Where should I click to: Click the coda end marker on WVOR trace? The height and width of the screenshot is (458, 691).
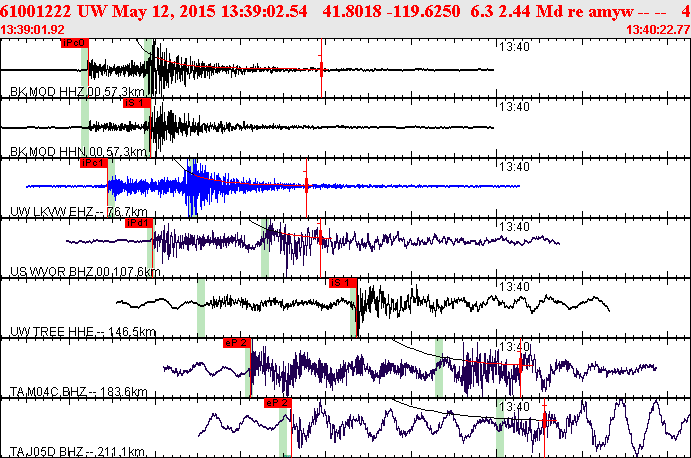click(x=320, y=239)
